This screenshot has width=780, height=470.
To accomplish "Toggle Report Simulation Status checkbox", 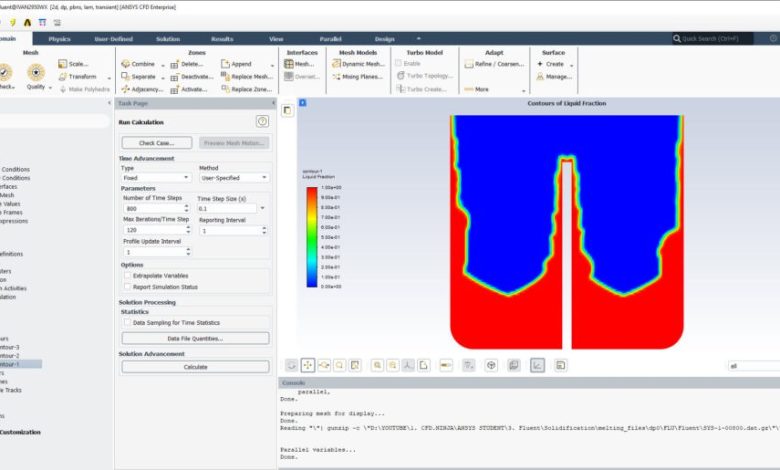I will click(127, 287).
